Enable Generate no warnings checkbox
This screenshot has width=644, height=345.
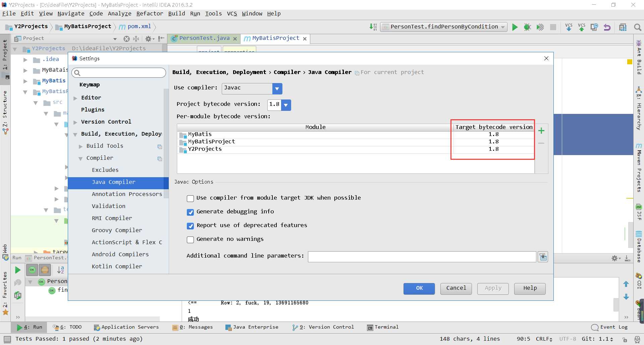point(190,239)
